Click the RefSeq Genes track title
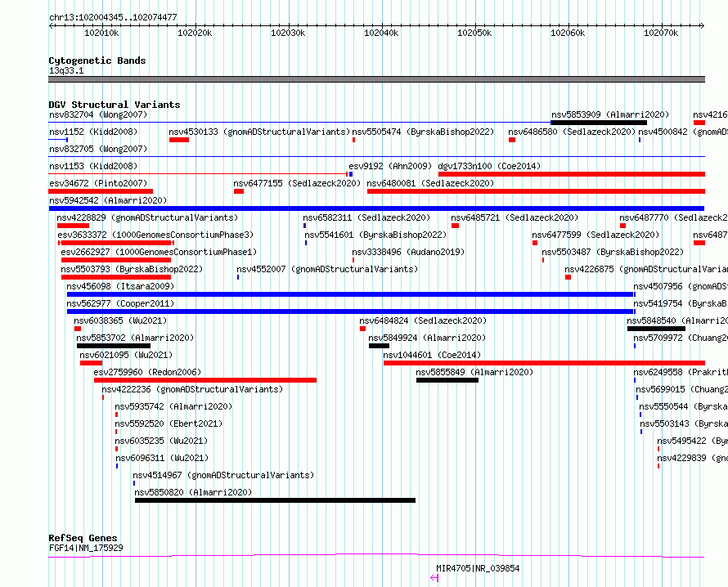The width and height of the screenshot is (728, 587). click(83, 538)
